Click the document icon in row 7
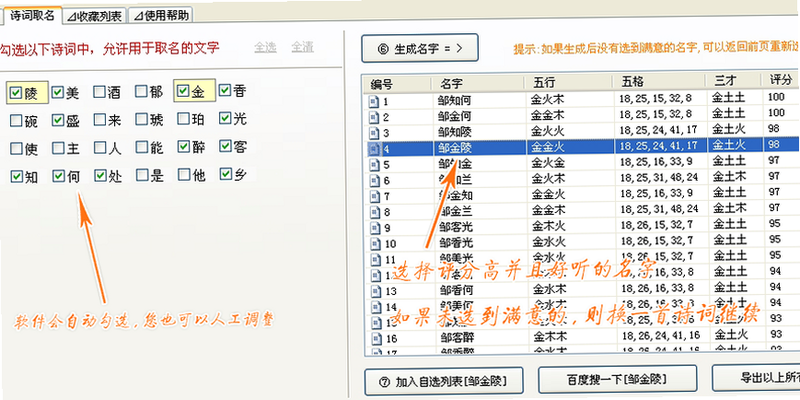 [374, 197]
